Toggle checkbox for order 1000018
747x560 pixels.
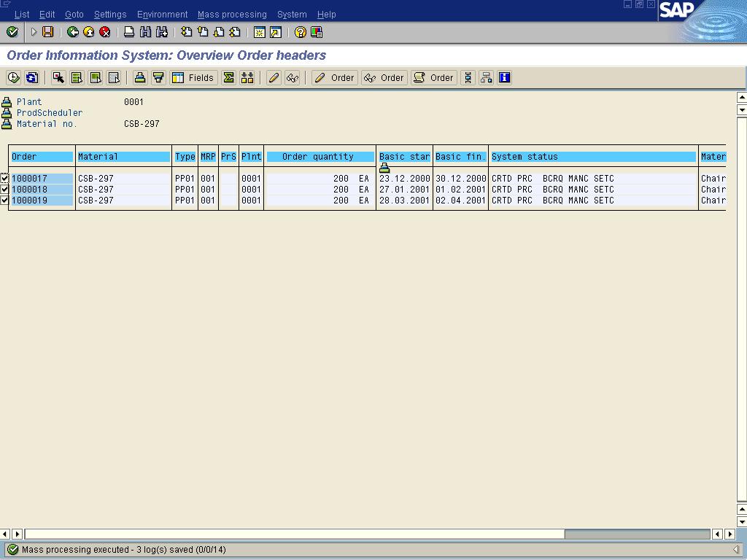tap(4, 190)
